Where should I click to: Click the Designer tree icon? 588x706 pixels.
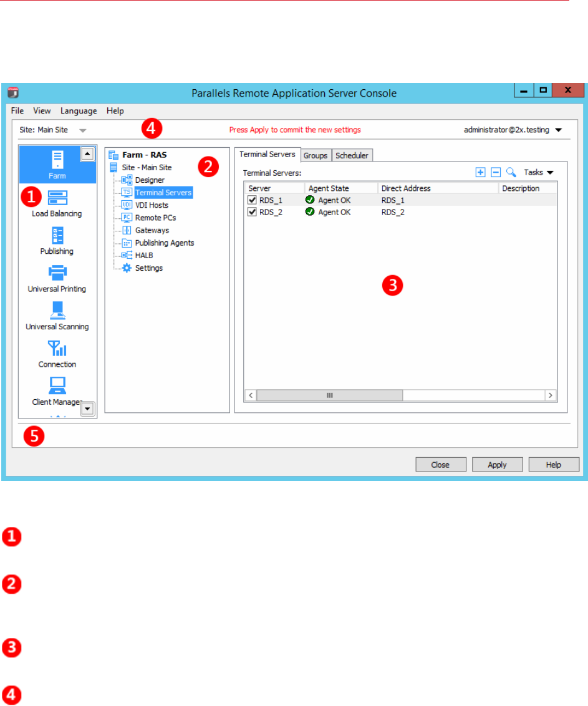pyautogui.click(x=127, y=180)
